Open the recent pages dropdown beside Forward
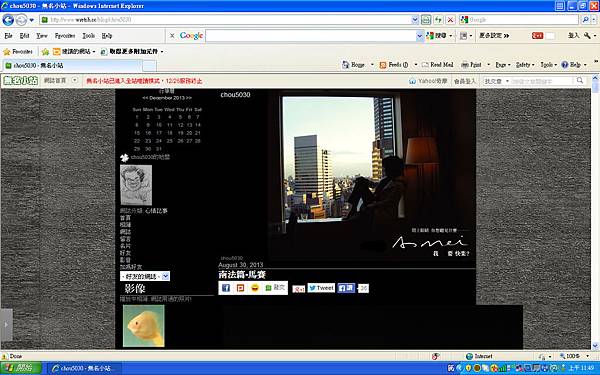The width and height of the screenshot is (600, 375). (x=32, y=20)
